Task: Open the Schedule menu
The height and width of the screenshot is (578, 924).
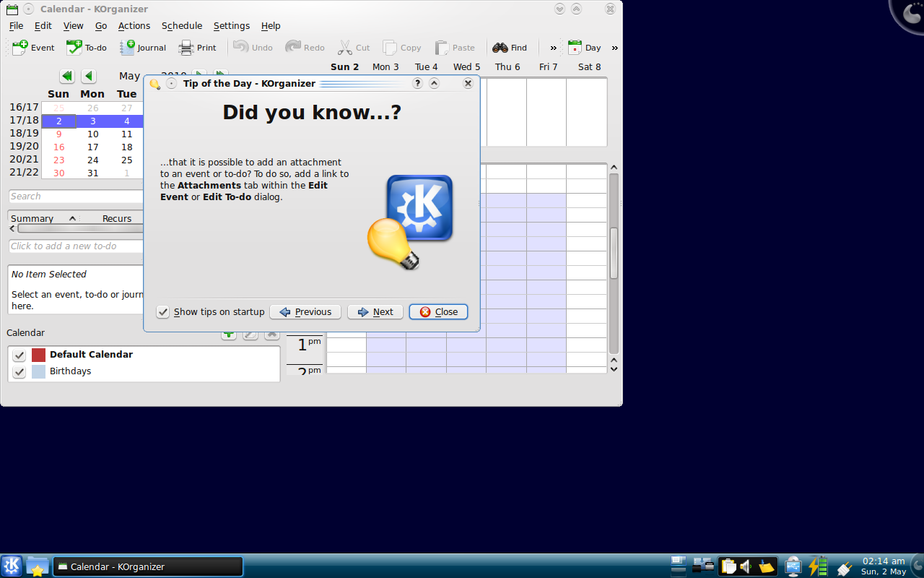Action: coord(182,25)
